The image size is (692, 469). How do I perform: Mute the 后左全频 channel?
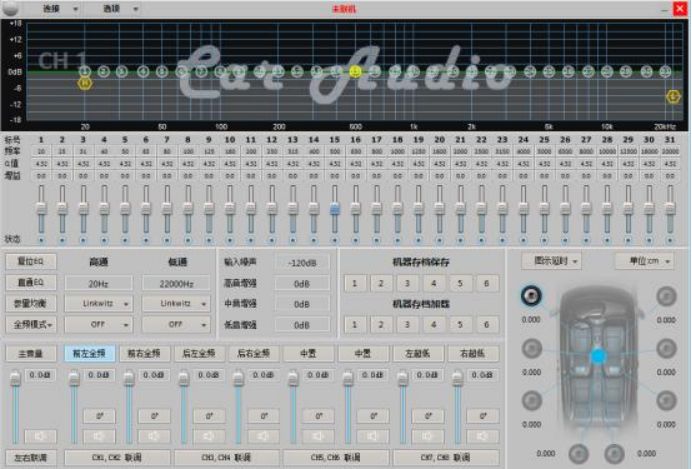pyautogui.click(x=209, y=436)
